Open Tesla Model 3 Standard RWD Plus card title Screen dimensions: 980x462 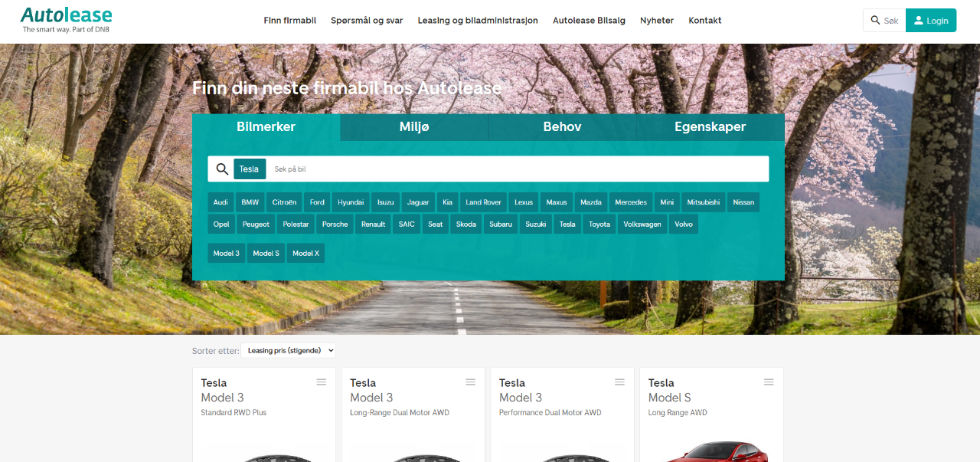coord(234,397)
